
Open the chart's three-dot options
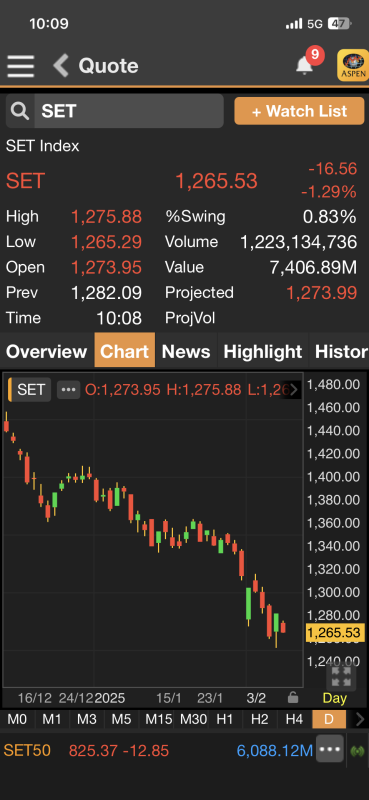click(68, 390)
